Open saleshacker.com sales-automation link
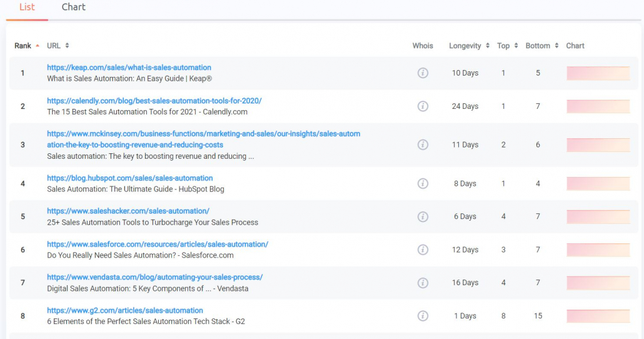Image resolution: width=644 pixels, height=339 pixels. [x=128, y=211]
